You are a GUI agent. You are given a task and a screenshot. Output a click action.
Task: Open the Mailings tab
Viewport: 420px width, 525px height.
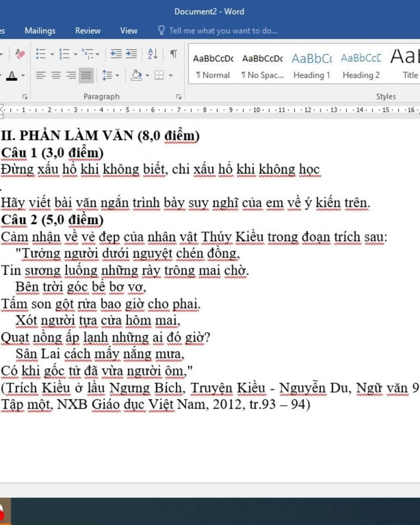[x=40, y=31]
